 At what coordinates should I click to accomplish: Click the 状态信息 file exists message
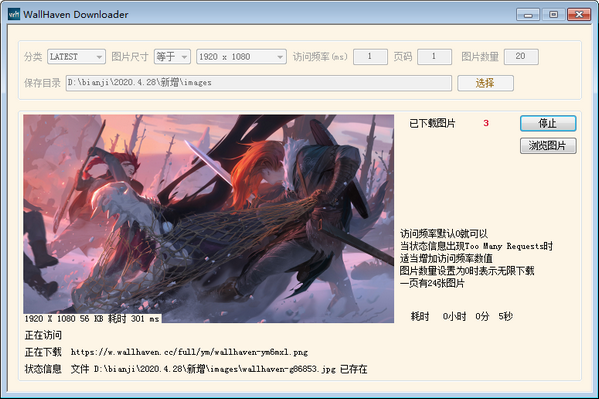point(219,369)
